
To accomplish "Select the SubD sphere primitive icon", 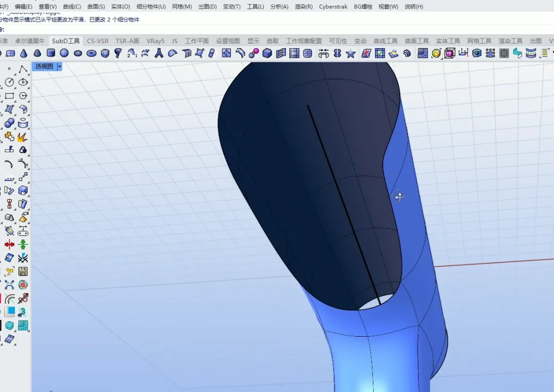I will [64, 53].
